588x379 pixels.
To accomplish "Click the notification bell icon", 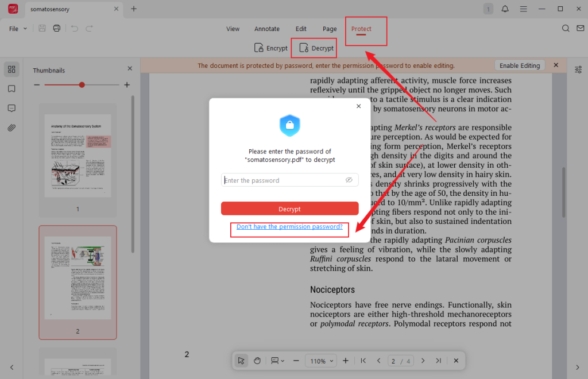I will click(x=506, y=9).
